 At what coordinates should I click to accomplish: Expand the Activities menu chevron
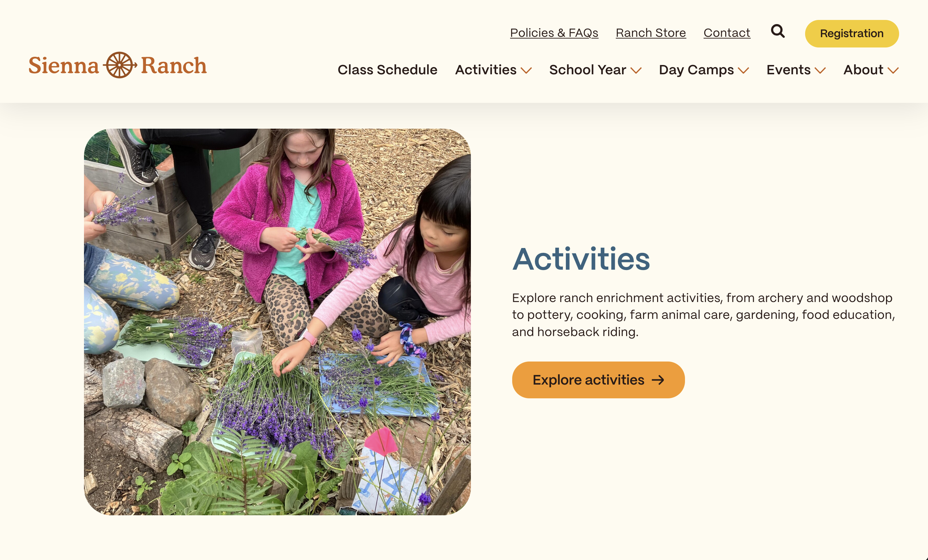click(526, 71)
